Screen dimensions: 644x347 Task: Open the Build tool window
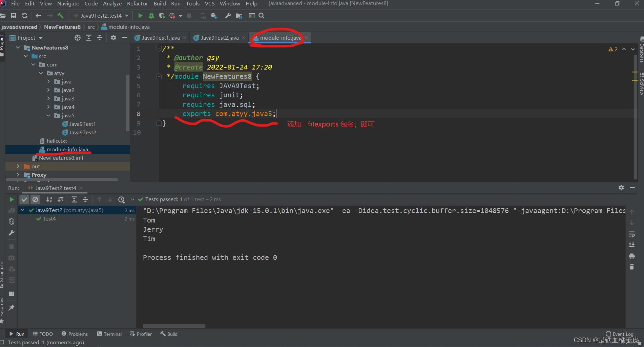pyautogui.click(x=169, y=334)
